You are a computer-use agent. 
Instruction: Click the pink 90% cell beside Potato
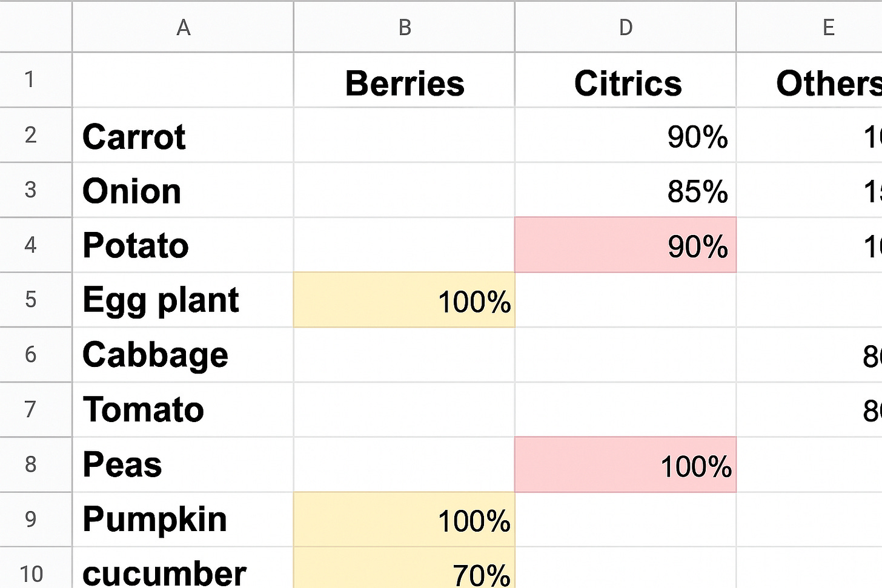625,245
